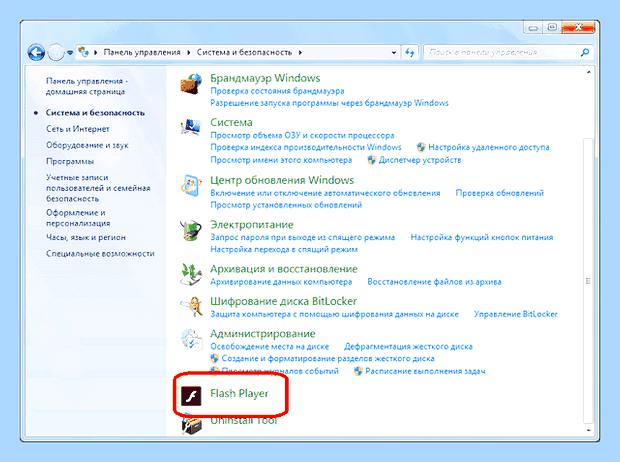620x462 pixels.
Task: Click the Администрирование gear icon
Action: tap(191, 339)
